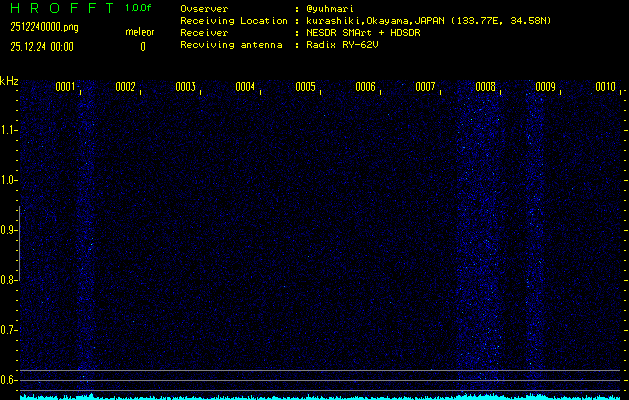Click the 1.0.0f version label
This screenshot has height=400, width=629.
139,8
